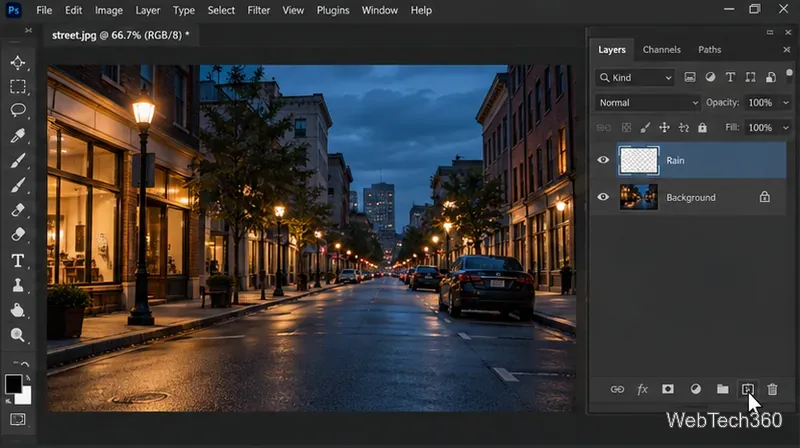This screenshot has width=800, height=448.
Task: Click the Opacity 100% value field
Action: [760, 103]
